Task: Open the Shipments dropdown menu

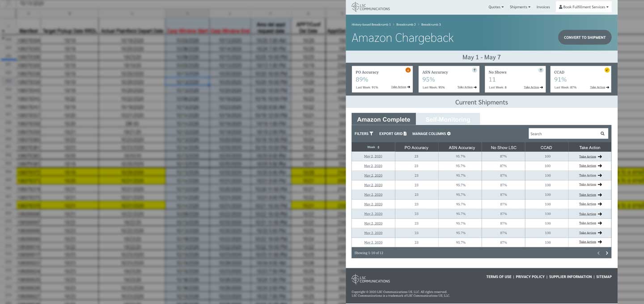Action: 520,7
